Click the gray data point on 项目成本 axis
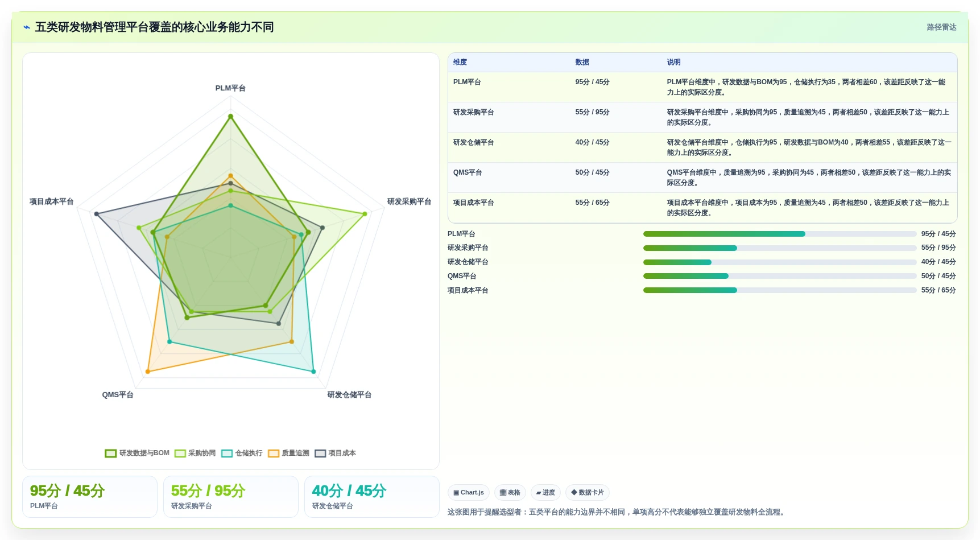980x540 pixels. 97,214
